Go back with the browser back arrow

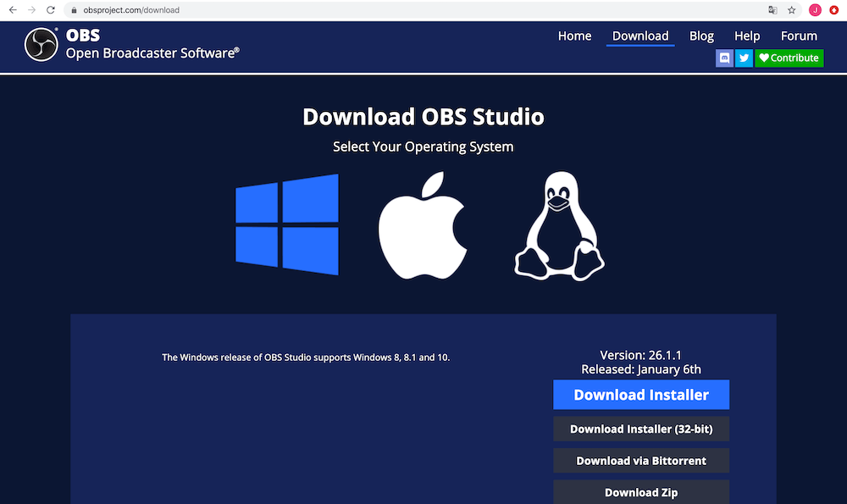pos(13,9)
